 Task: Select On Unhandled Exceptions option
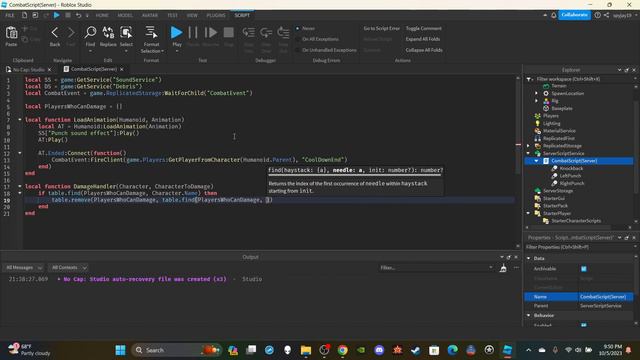pos(329,50)
